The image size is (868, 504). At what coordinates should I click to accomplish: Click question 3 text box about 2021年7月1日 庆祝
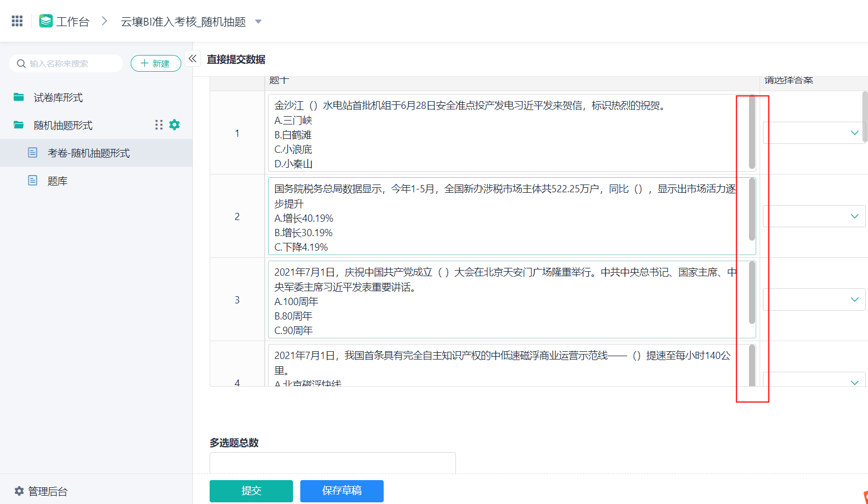(512, 300)
